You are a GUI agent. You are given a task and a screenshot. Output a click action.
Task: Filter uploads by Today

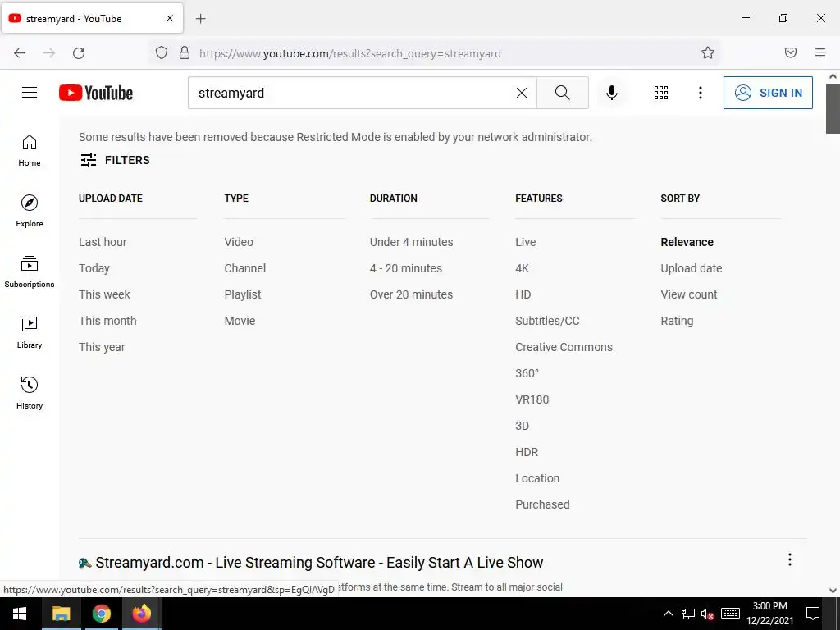[94, 268]
